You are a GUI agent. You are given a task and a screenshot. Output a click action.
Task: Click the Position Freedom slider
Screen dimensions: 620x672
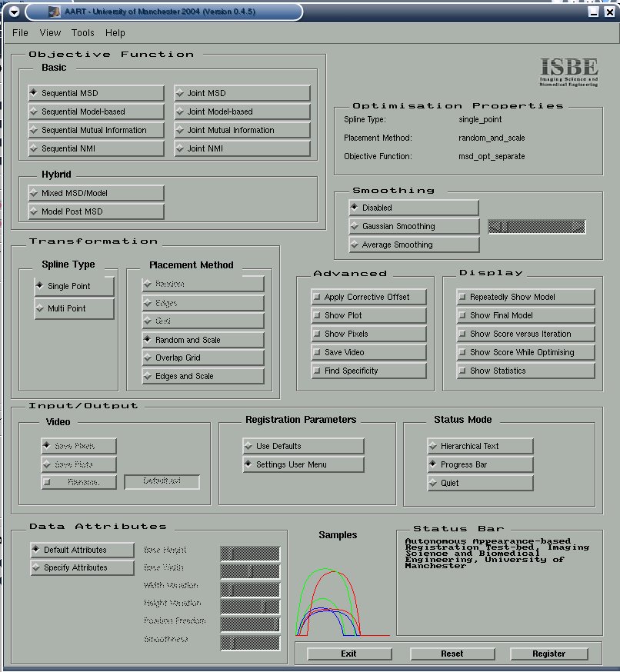[x=251, y=624]
